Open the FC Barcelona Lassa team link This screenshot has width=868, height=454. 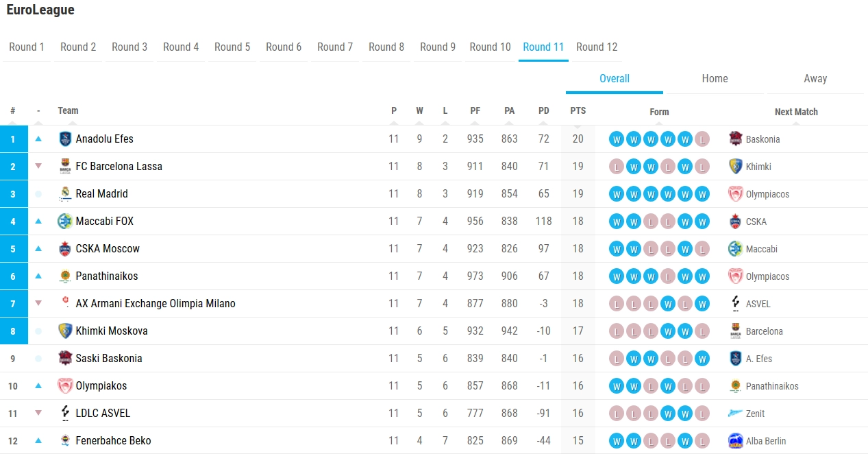point(119,166)
